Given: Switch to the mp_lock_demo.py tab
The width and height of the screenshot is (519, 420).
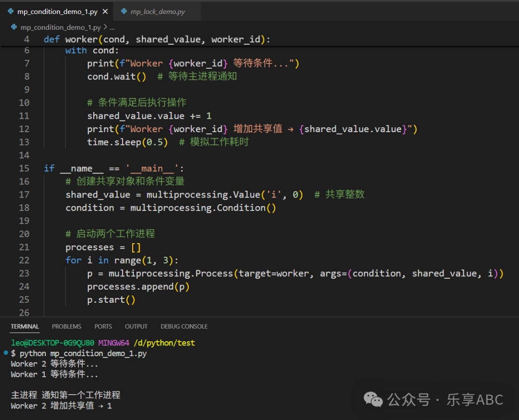Looking at the screenshot, I should 157,12.
